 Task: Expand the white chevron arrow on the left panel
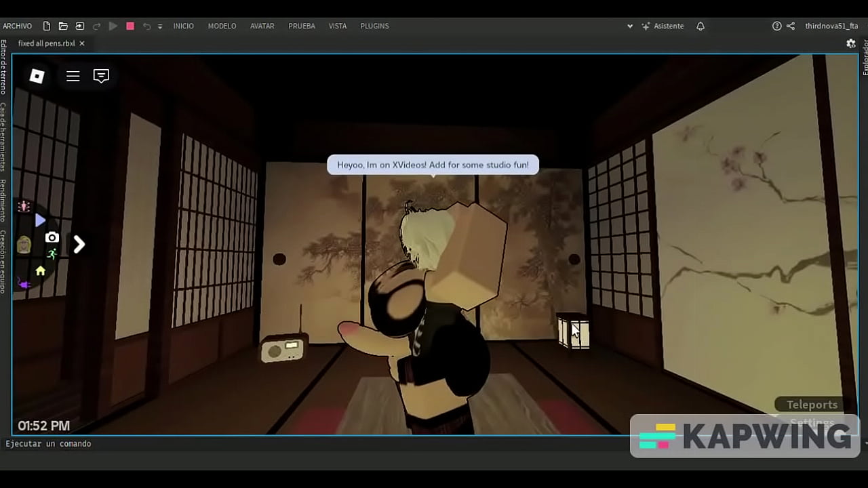click(x=79, y=245)
